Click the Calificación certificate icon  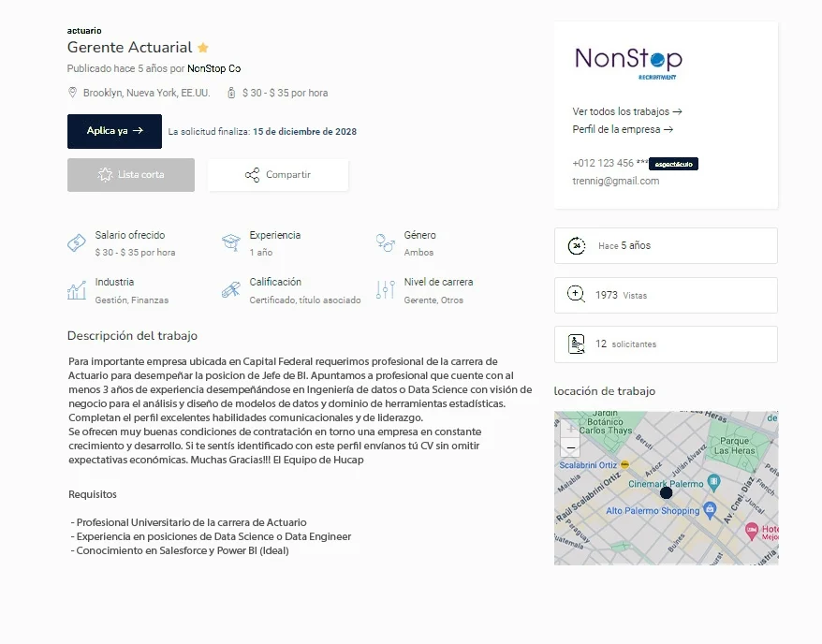click(230, 290)
